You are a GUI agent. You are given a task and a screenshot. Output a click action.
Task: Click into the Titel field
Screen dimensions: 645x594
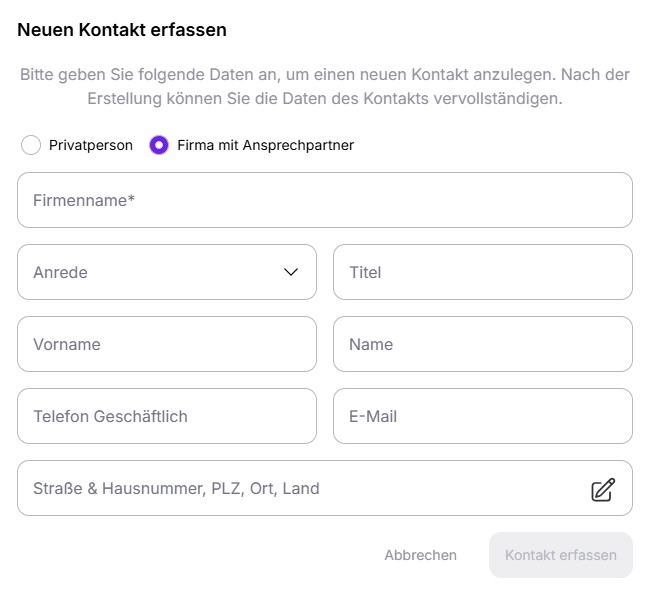(x=483, y=272)
